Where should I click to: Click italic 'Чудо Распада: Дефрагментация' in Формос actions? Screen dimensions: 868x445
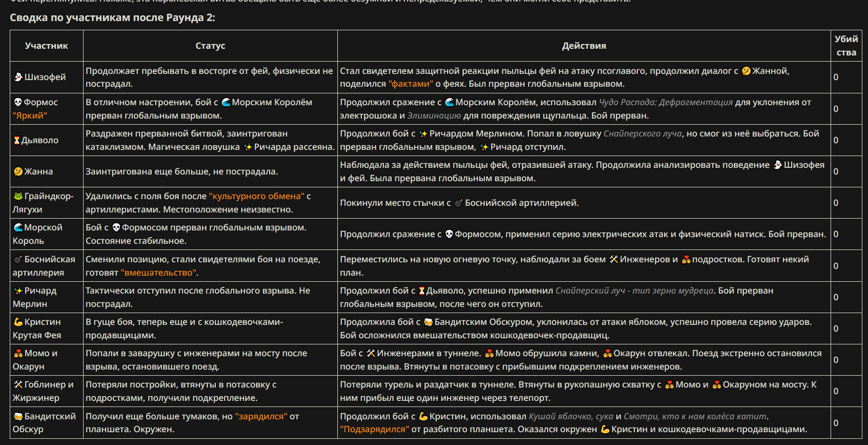click(666, 102)
